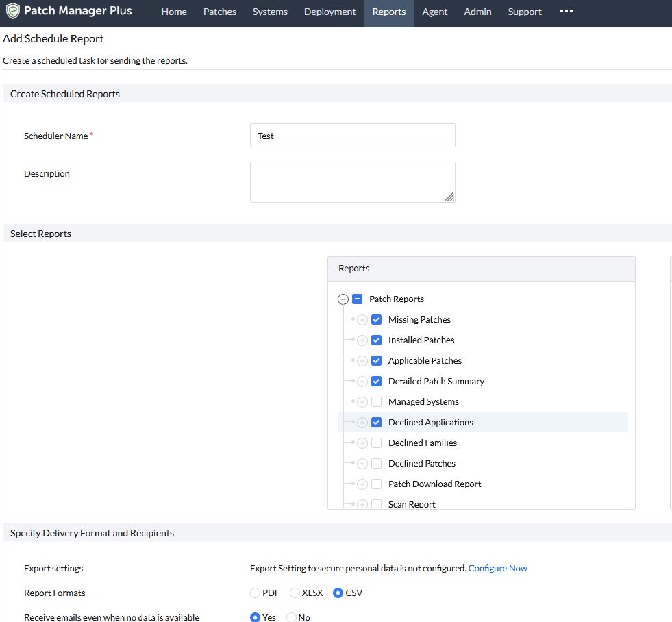This screenshot has width=672, height=622.
Task: Click the Specify Delivery Format and Recipients heading
Action: point(92,533)
